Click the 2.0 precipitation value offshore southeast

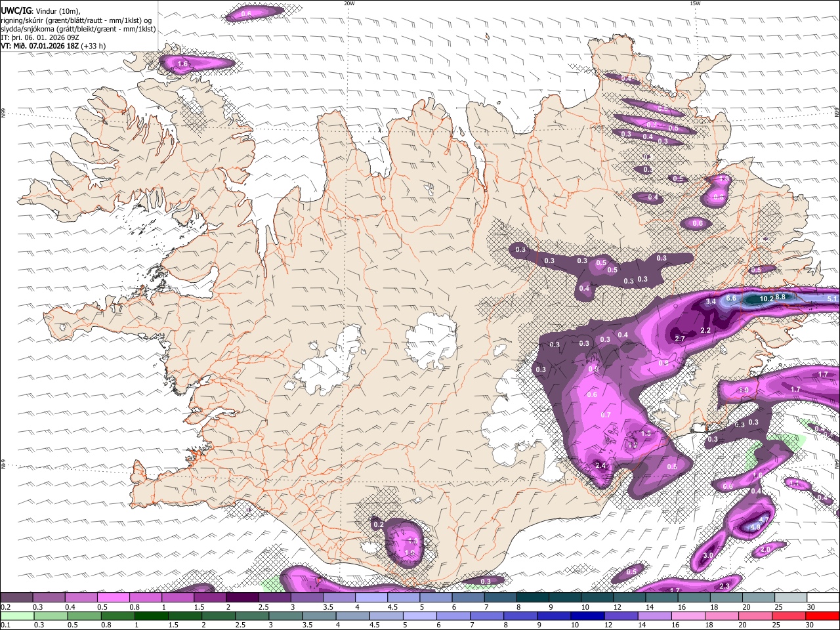pos(766,550)
